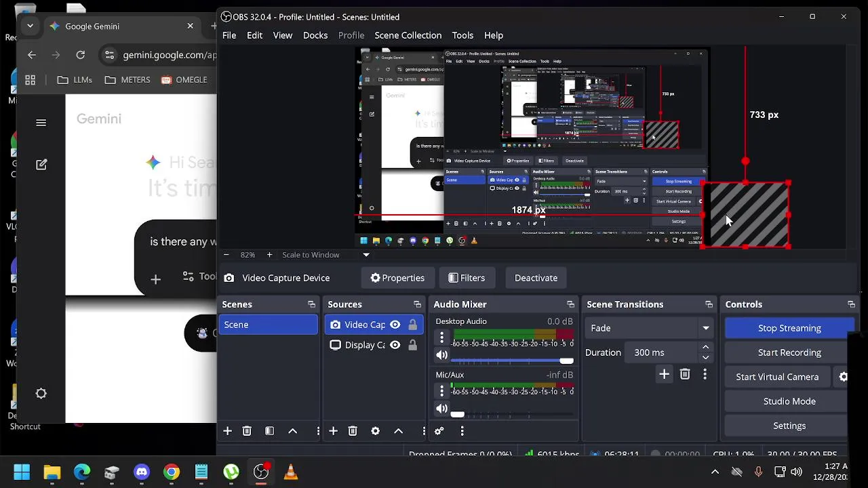Open Properties for Video Capture Device
Screen dimensions: 868x488
(x=397, y=278)
